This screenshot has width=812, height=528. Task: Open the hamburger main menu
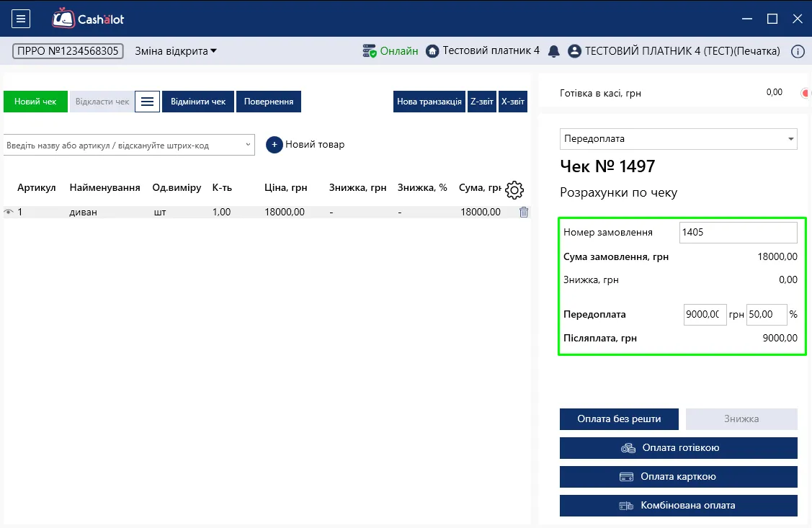pos(21,19)
